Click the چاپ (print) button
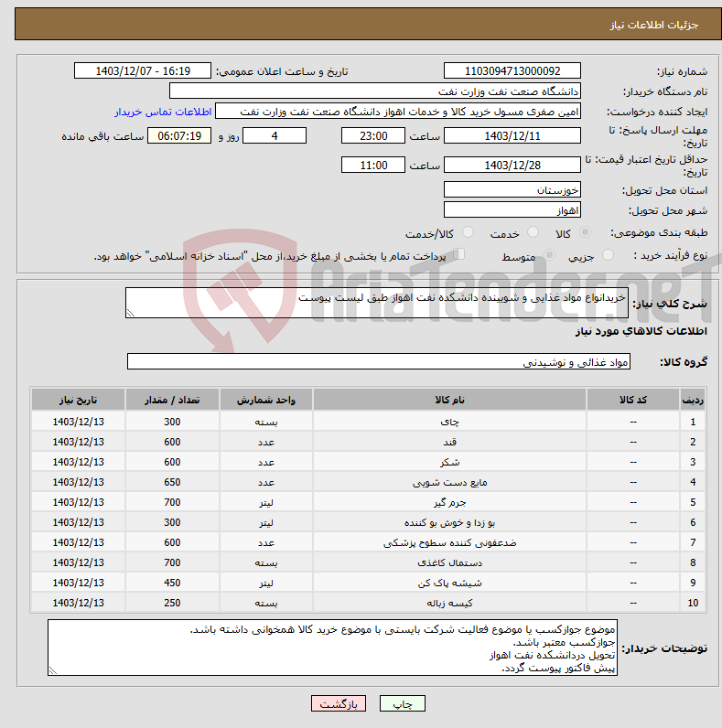The image size is (722, 728). coord(402,703)
